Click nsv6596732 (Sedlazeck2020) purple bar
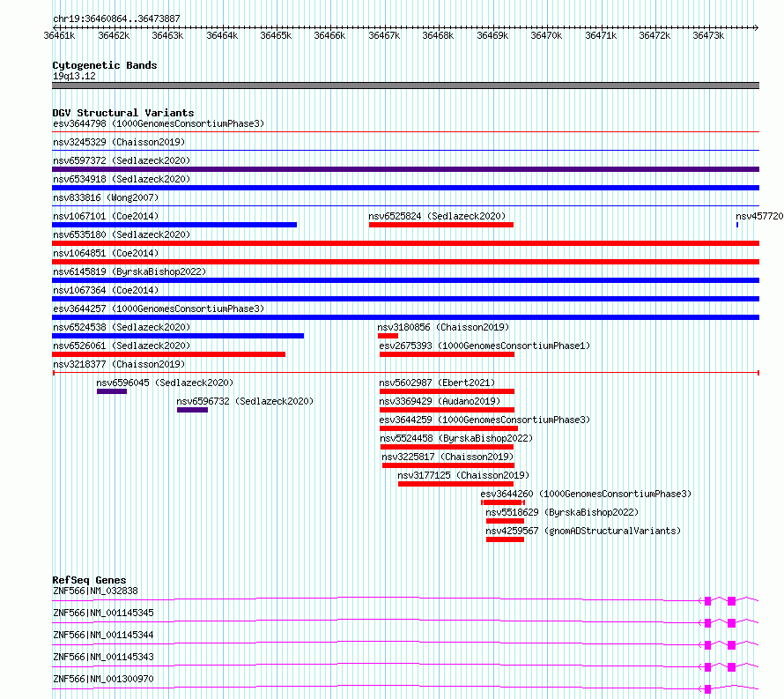Screen dimensions: 784x699 point(193,410)
